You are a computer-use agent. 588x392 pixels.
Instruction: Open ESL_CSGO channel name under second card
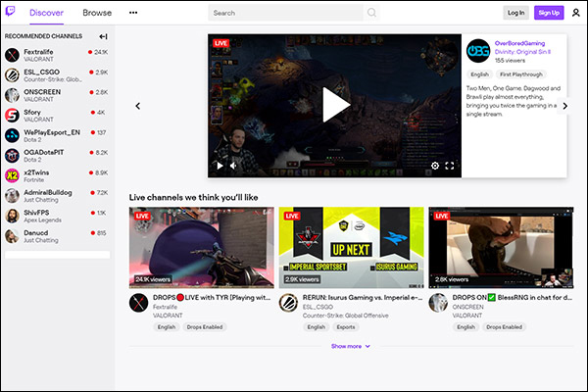(x=318, y=307)
